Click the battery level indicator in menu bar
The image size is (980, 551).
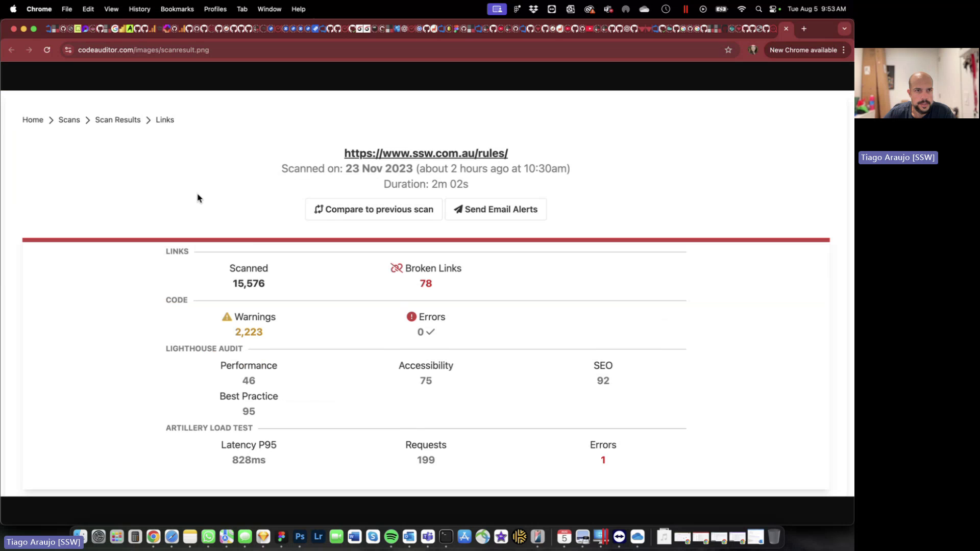tap(721, 9)
